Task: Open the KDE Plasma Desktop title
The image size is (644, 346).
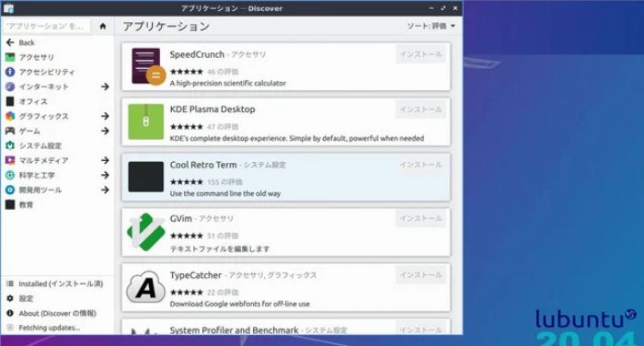Action: (x=213, y=110)
